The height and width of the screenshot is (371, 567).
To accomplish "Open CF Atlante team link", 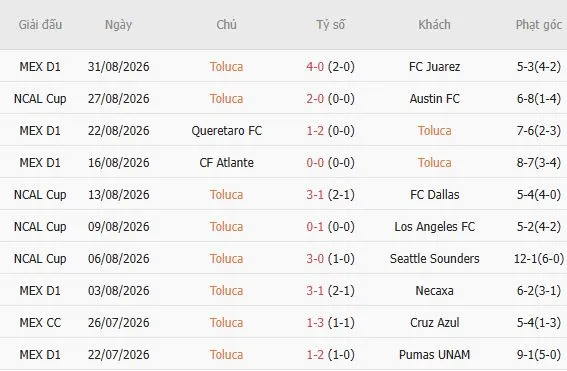I will point(226,162).
